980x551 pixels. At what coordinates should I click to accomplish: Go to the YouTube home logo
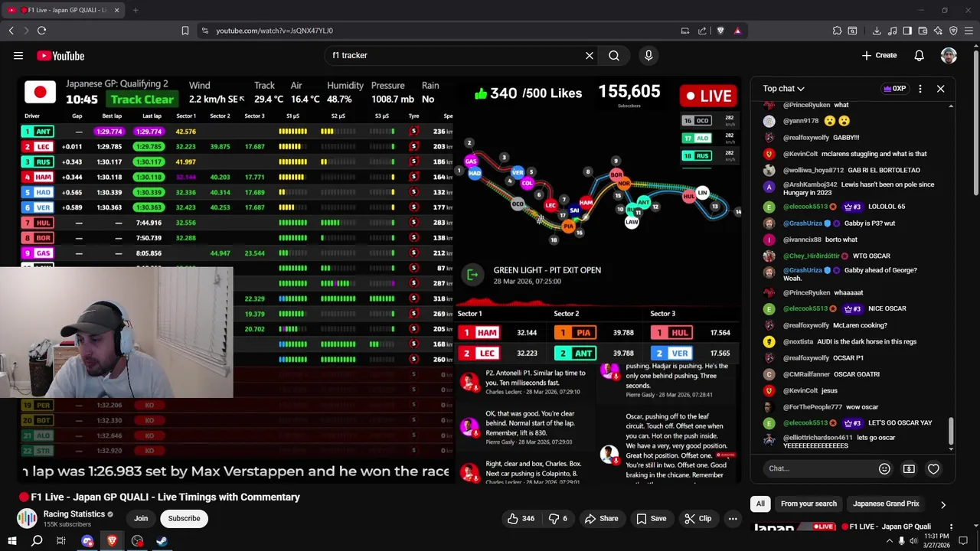coord(60,56)
